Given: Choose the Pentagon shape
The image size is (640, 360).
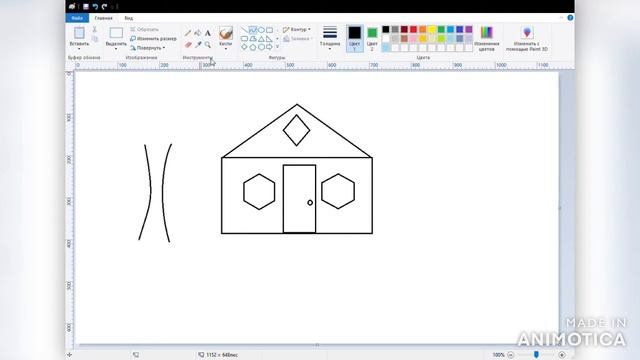Looking at the screenshot, I should pos(253,47).
